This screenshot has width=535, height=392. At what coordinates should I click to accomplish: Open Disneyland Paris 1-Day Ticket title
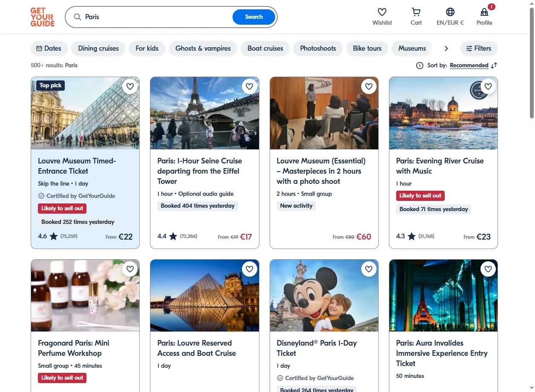tap(317, 348)
